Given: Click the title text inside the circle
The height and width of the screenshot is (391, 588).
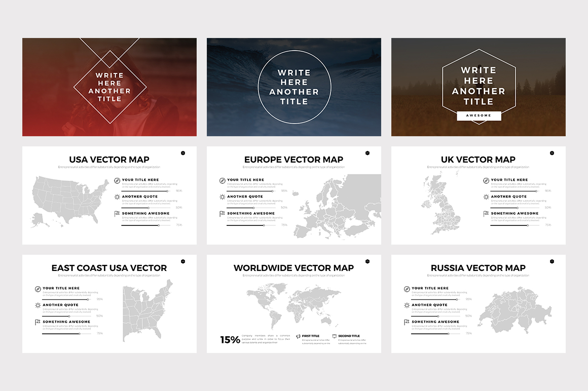Looking at the screenshot, I should pos(294,87).
